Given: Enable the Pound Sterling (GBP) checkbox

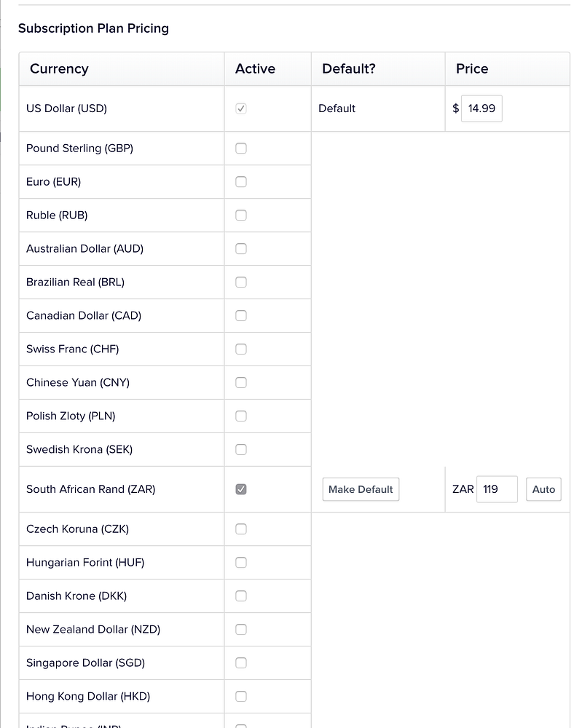Looking at the screenshot, I should [240, 148].
